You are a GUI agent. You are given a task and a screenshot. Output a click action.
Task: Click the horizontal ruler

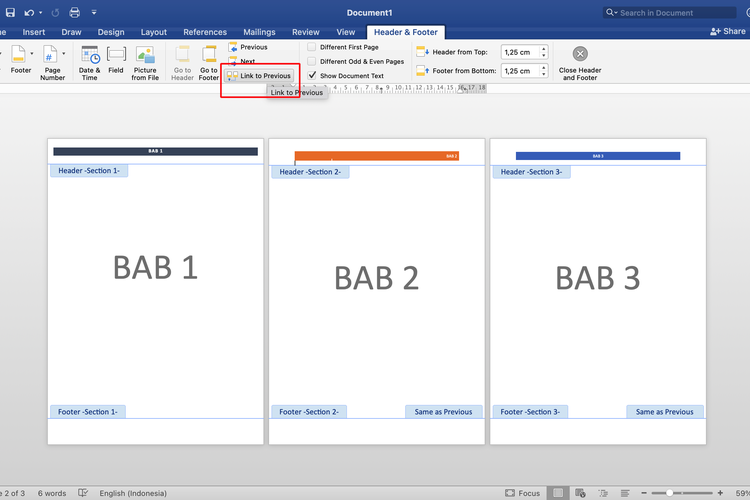coord(378,88)
